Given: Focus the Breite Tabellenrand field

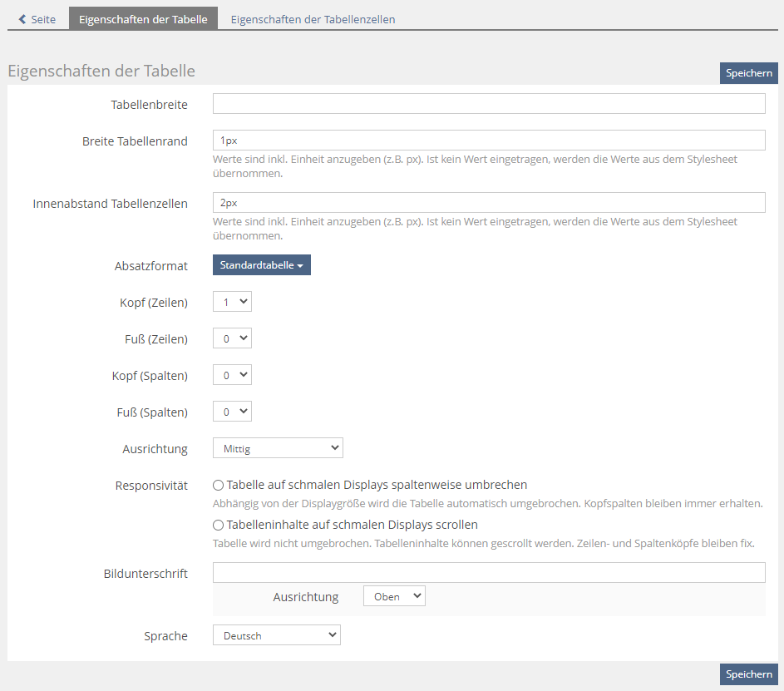Looking at the screenshot, I should 489,141.
